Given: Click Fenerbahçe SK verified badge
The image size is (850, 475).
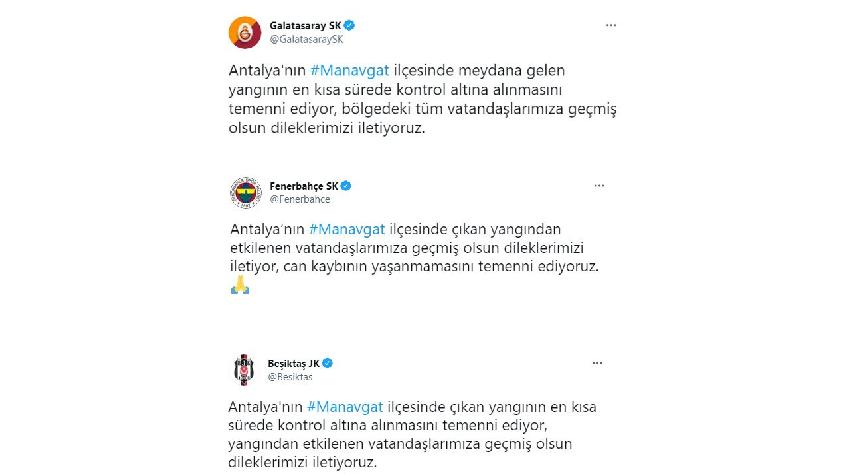Looking at the screenshot, I should pos(346,186).
